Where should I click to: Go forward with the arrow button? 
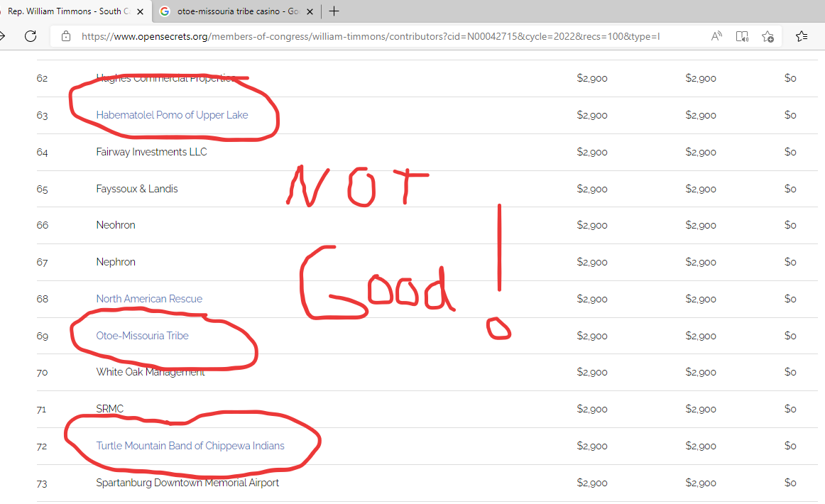click(x=2, y=36)
